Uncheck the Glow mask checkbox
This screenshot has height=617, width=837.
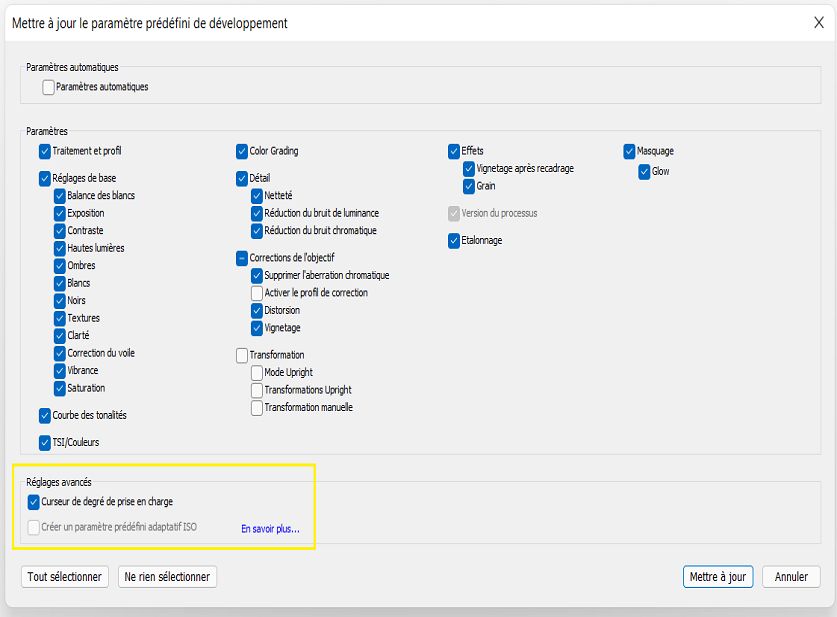(645, 172)
